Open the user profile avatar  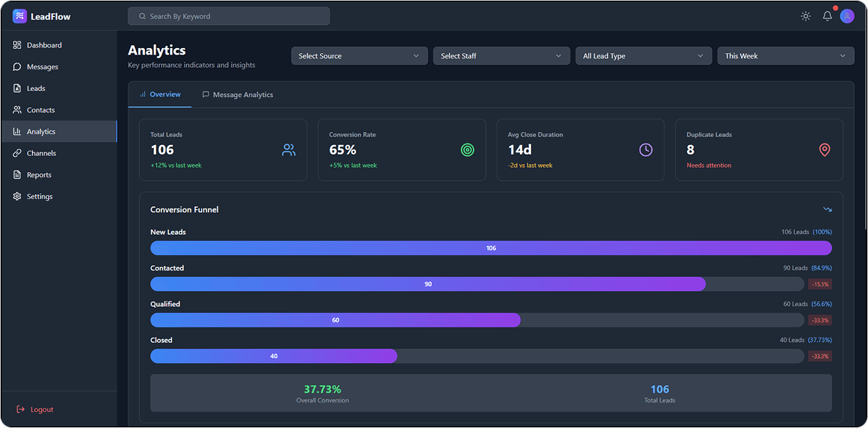847,16
